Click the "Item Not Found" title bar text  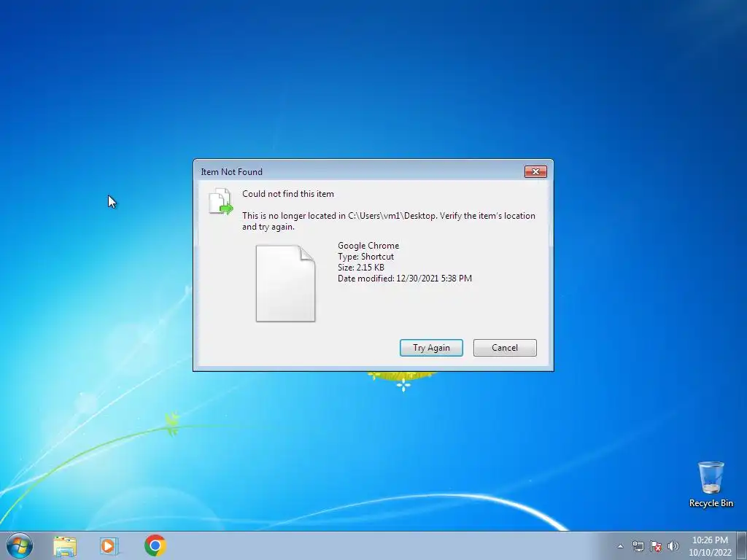(x=231, y=172)
